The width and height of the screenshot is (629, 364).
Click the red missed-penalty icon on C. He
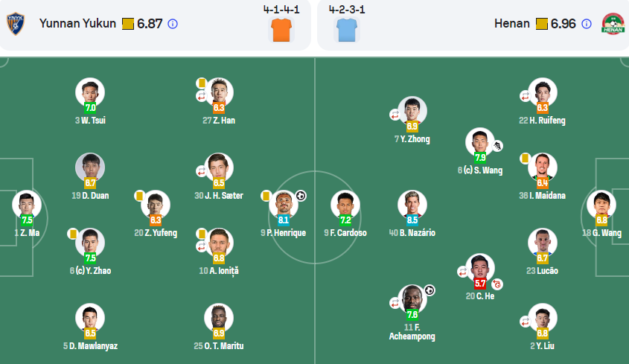497,284
